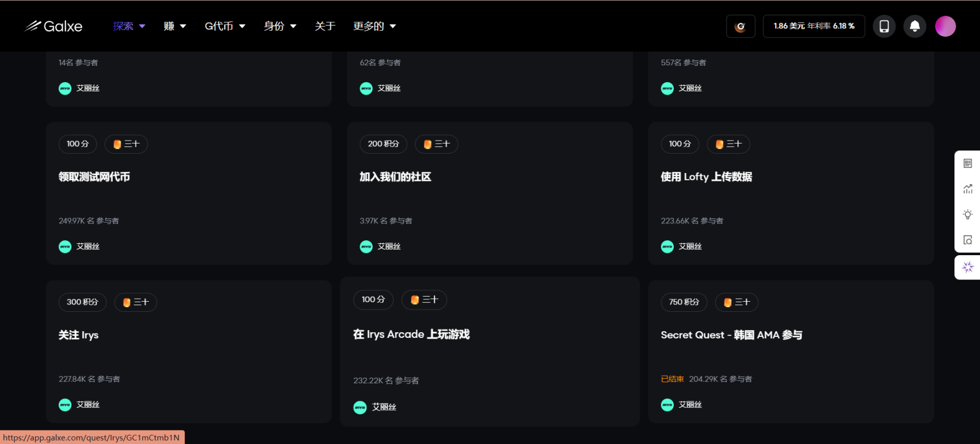The width and height of the screenshot is (980, 444).
Task: Click the 62名 参与者 text
Action: pyautogui.click(x=381, y=62)
